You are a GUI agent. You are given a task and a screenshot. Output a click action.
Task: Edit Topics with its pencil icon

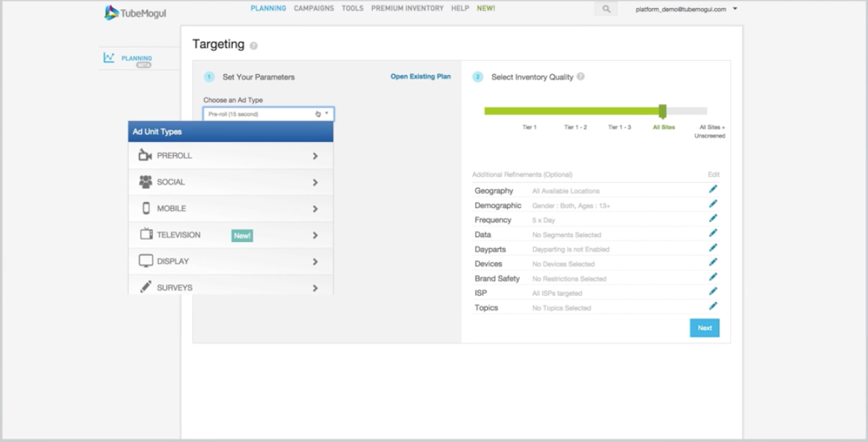tap(713, 306)
